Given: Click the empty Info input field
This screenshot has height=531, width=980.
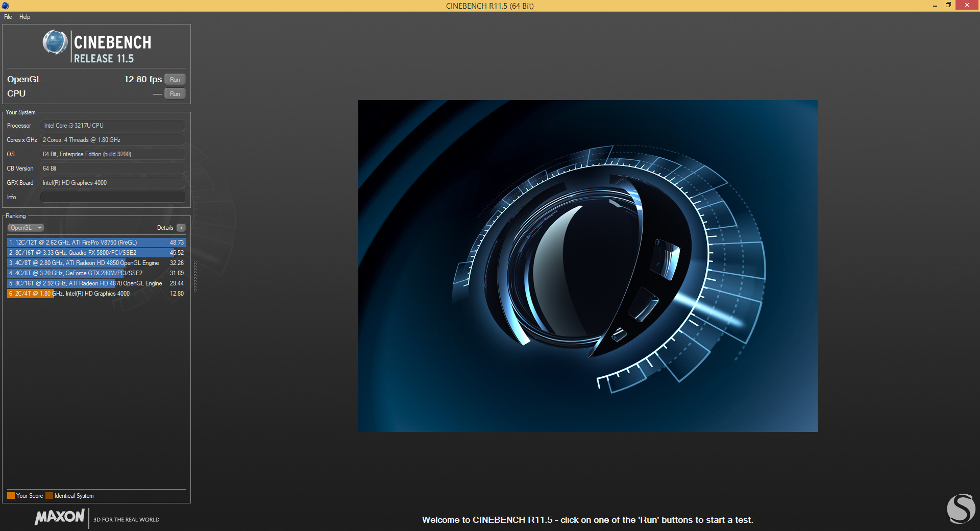Looking at the screenshot, I should [112, 197].
